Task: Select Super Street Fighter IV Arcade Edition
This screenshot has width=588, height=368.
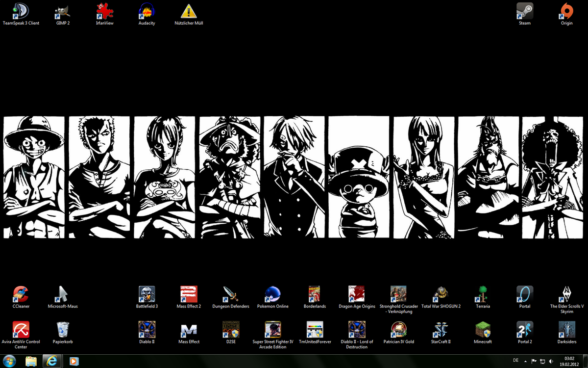Action: (273, 335)
